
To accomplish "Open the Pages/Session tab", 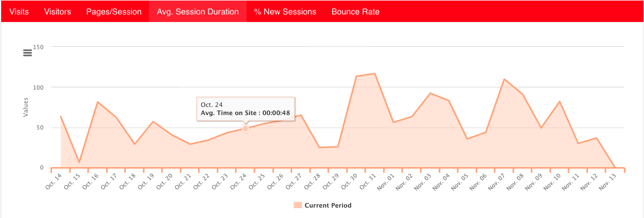I will click(x=114, y=12).
